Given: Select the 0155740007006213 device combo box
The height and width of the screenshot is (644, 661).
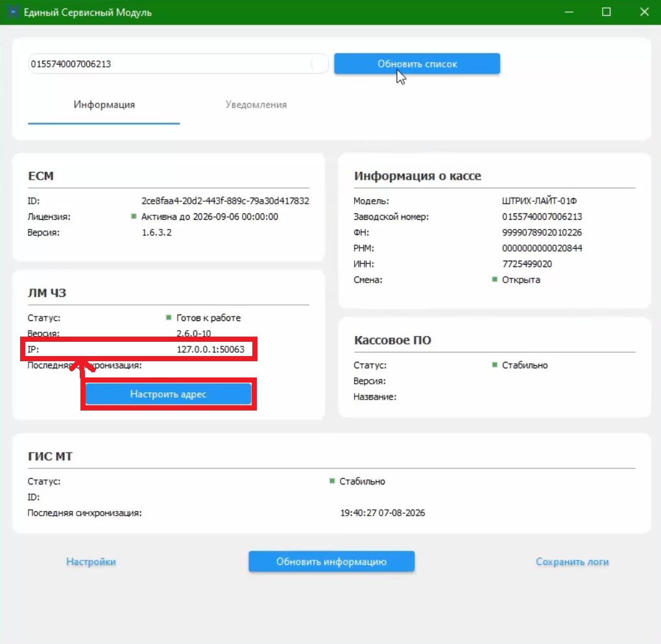Looking at the screenshot, I should click(178, 64).
